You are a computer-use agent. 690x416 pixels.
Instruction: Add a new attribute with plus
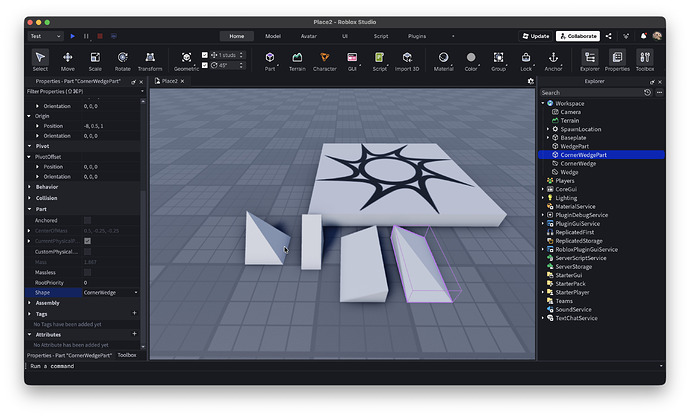[135, 334]
